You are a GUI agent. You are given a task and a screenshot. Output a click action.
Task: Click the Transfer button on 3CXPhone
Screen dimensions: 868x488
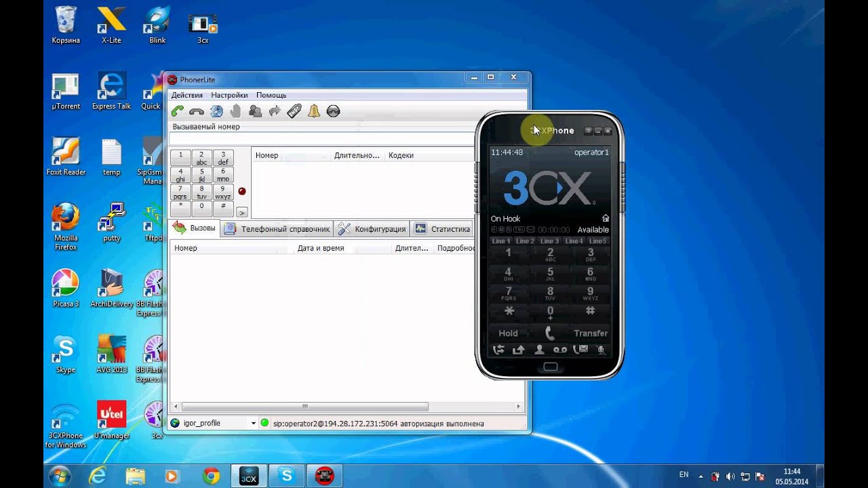[591, 333]
